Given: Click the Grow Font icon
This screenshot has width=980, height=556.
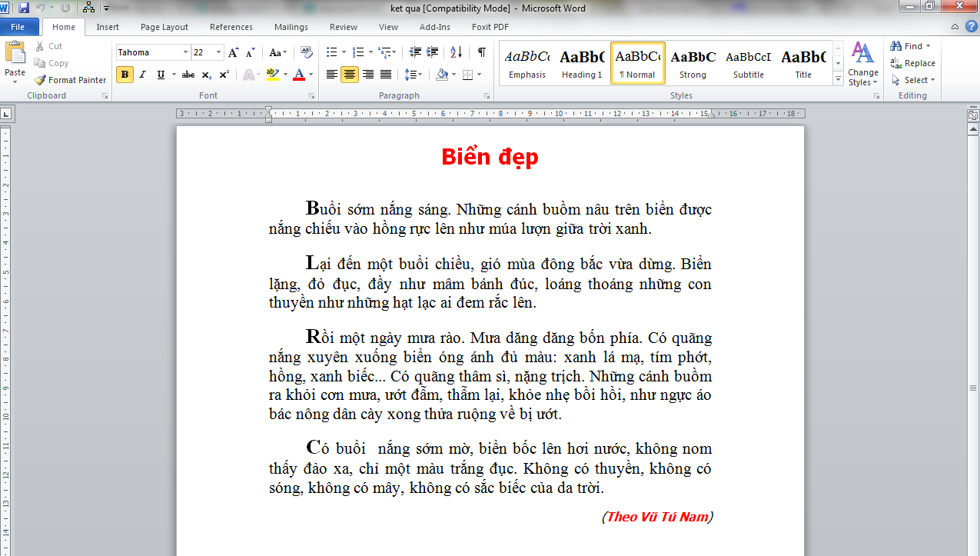Looking at the screenshot, I should pos(233,52).
